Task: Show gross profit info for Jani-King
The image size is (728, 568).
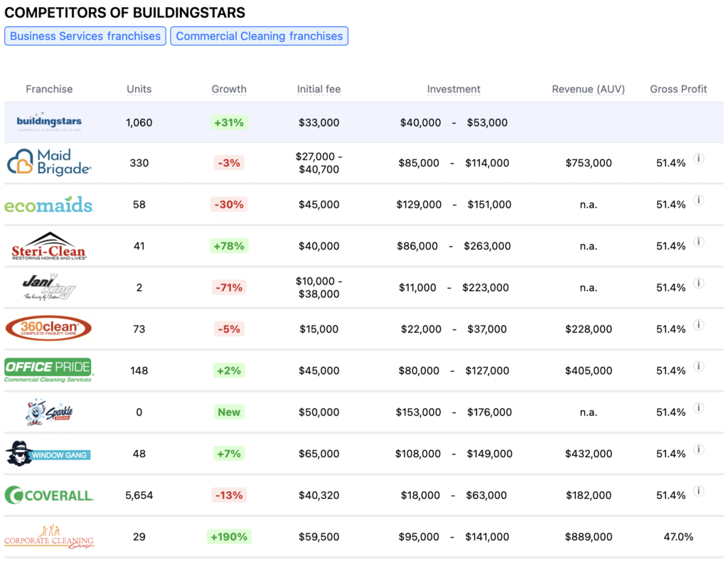Action: point(698,283)
